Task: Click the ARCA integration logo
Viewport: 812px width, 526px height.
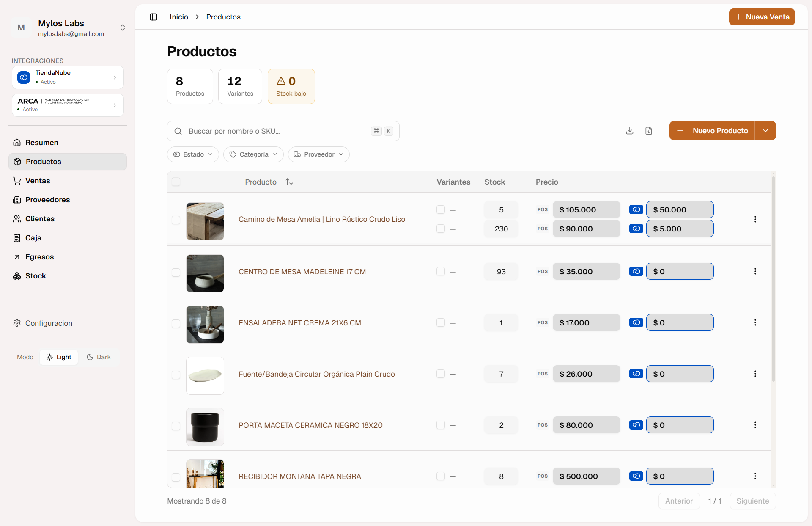Action: 53,101
